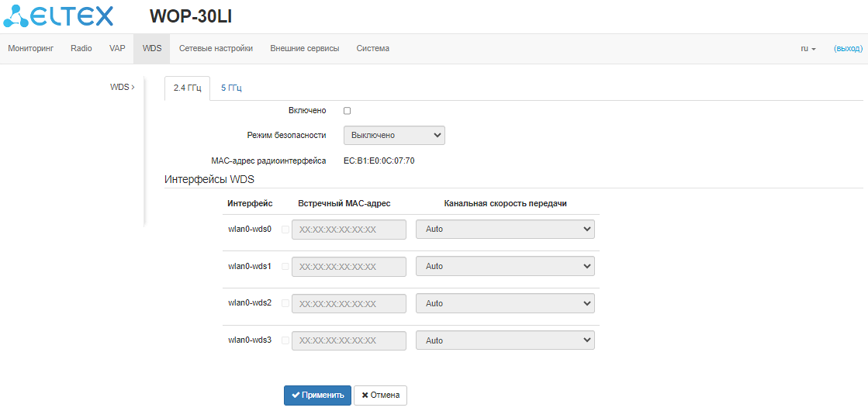
Task: Open the 'Режим безопасности' dropdown
Action: 394,136
